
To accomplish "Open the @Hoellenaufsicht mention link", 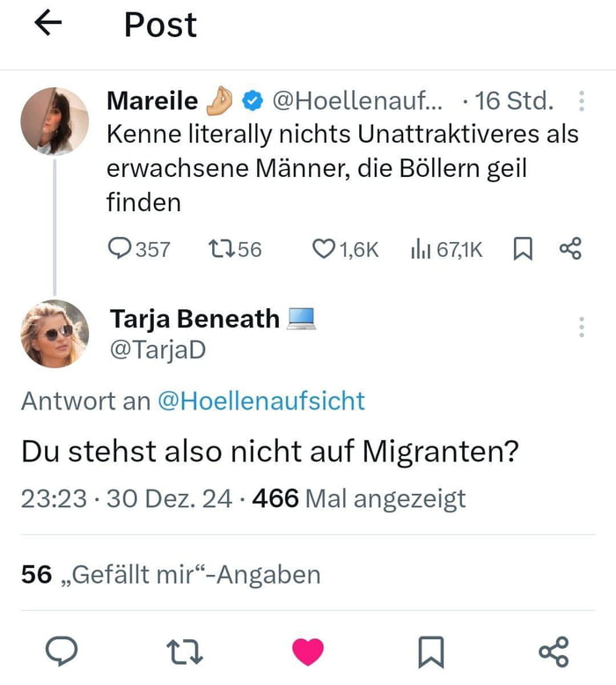I will pyautogui.click(x=260, y=401).
